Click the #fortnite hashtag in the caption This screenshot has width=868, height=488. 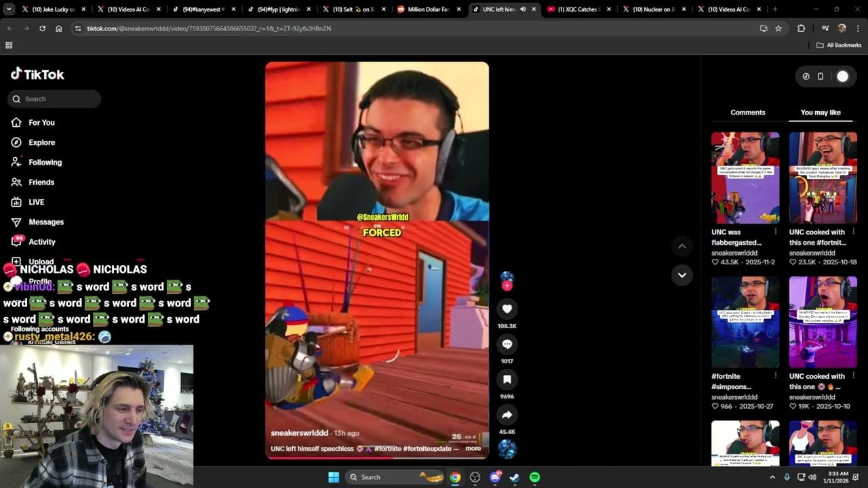[388, 449]
